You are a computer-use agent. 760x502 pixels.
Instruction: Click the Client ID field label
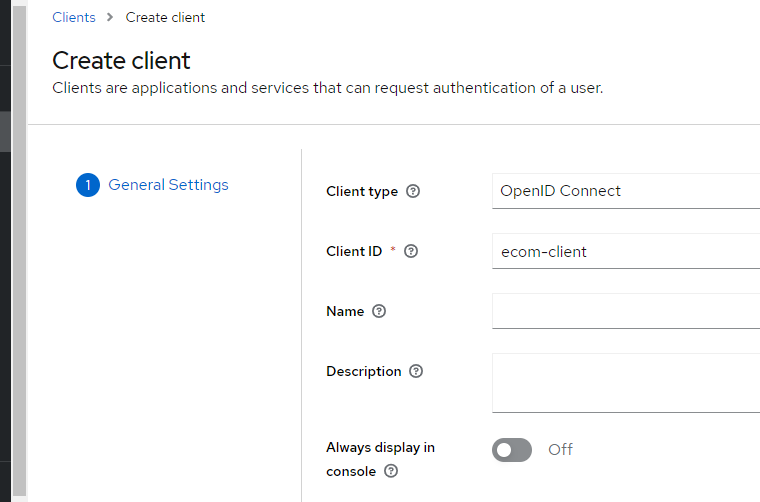point(354,251)
